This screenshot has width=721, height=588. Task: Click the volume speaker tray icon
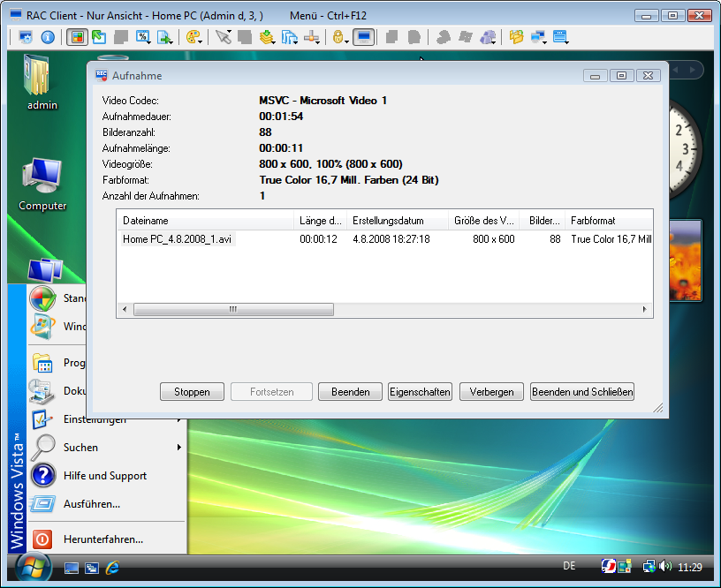[x=665, y=567]
